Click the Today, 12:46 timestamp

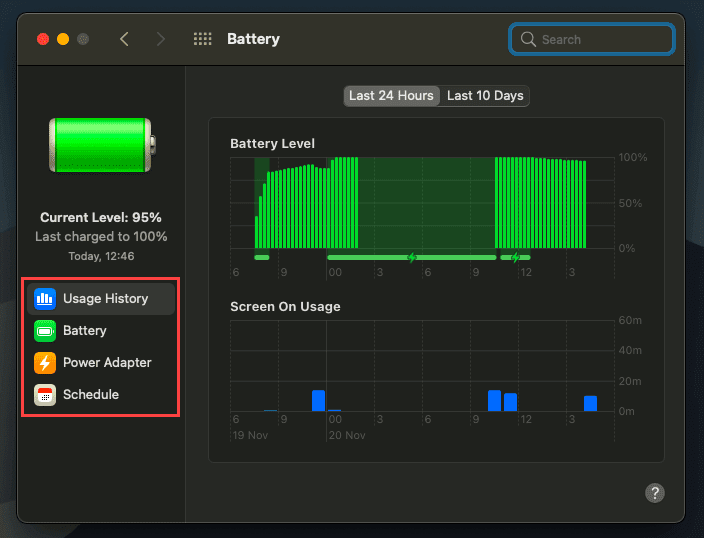101,256
